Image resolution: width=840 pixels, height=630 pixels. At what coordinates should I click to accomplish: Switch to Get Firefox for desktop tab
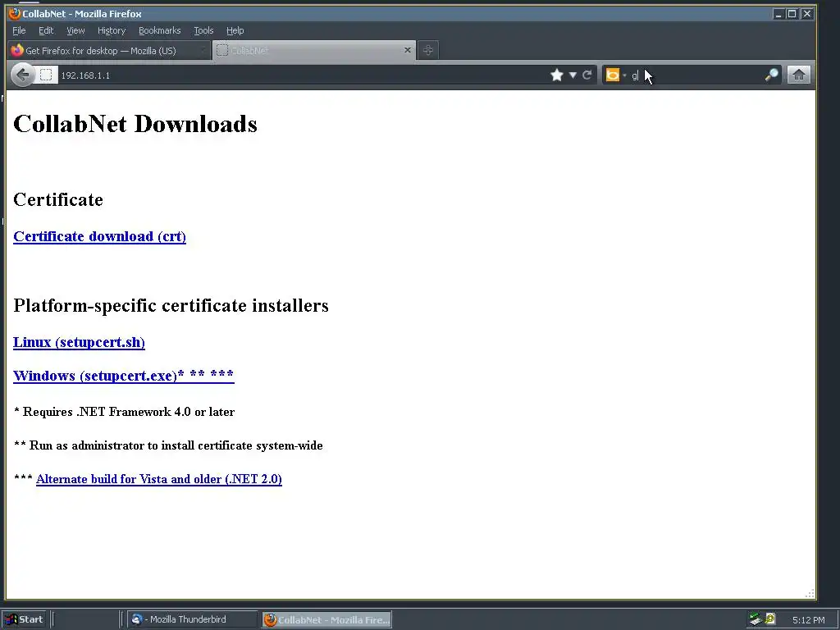[109, 50]
